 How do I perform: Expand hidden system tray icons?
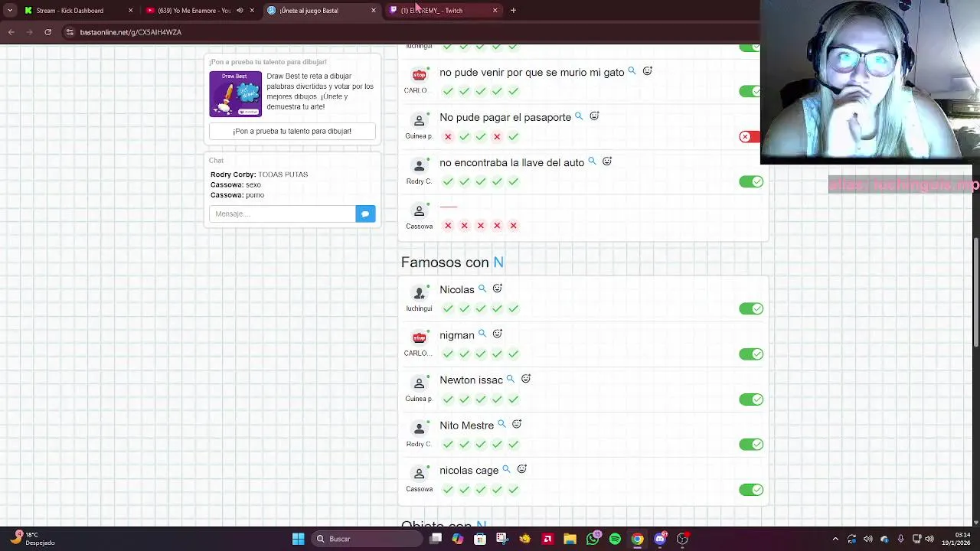835,539
